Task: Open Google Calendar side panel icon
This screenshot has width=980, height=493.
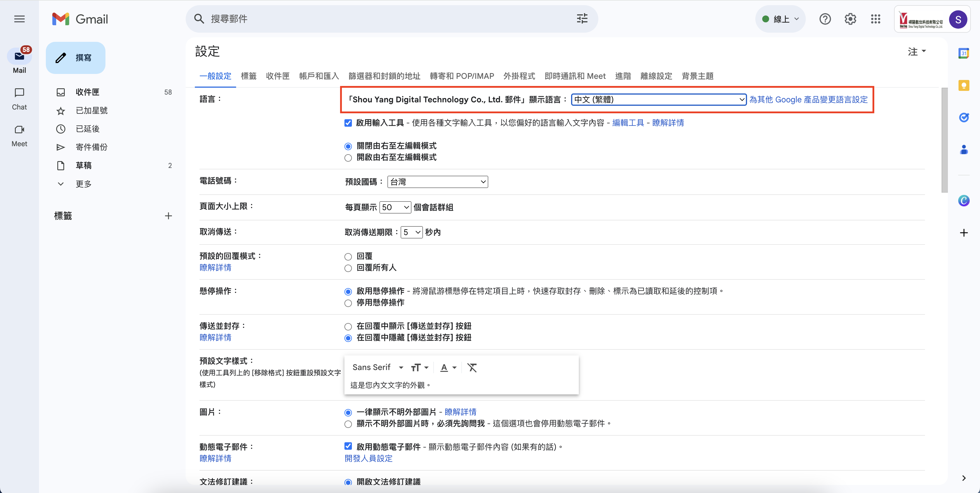Action: (963, 54)
